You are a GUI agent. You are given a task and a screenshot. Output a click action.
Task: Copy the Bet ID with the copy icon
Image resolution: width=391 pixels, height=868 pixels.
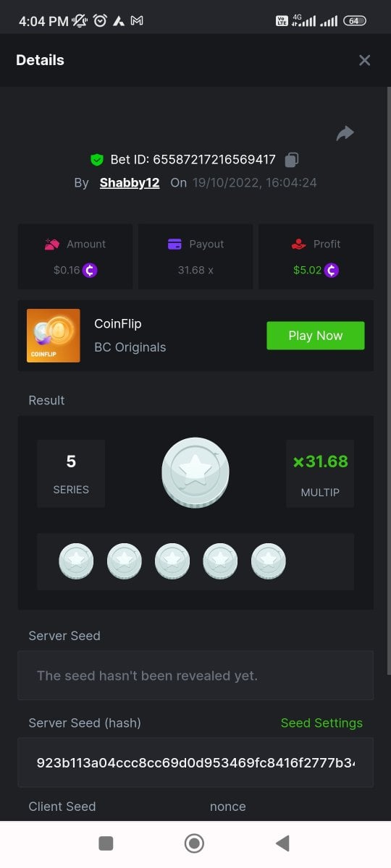292,159
